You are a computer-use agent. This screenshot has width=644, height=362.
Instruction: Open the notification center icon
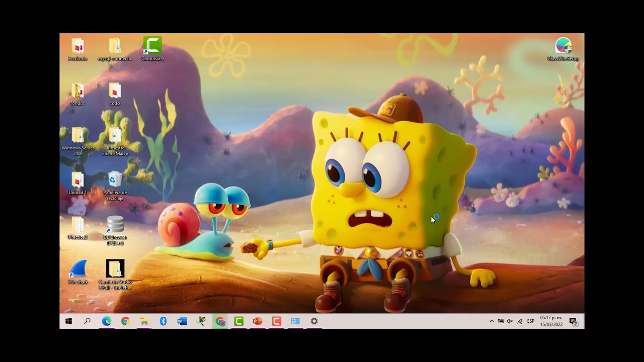pos(574,322)
